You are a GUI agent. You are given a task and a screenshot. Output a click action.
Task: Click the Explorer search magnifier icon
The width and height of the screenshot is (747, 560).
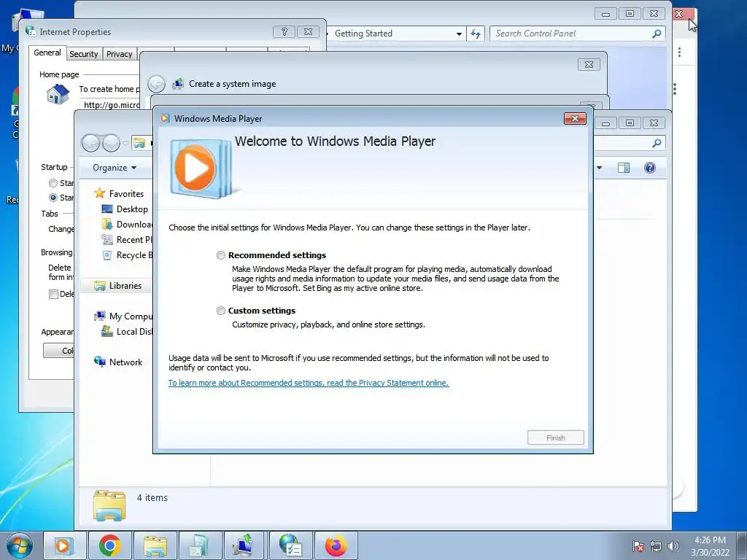point(657,143)
